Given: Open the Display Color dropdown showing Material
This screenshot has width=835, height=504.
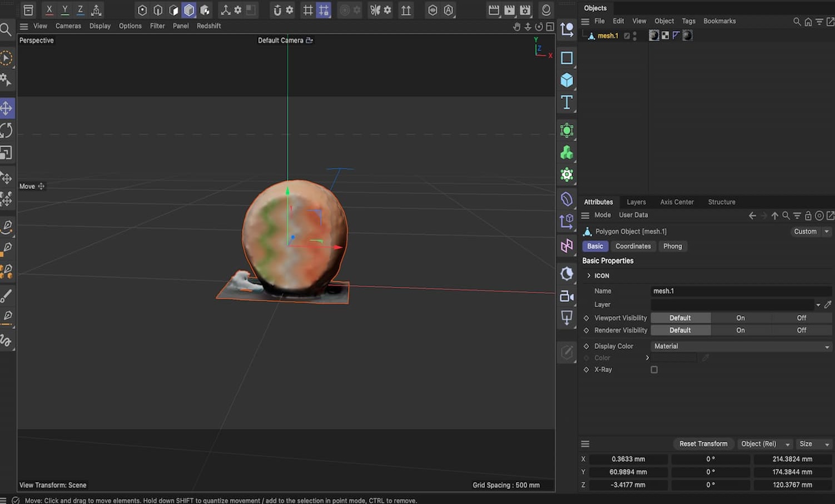Looking at the screenshot, I should point(739,346).
